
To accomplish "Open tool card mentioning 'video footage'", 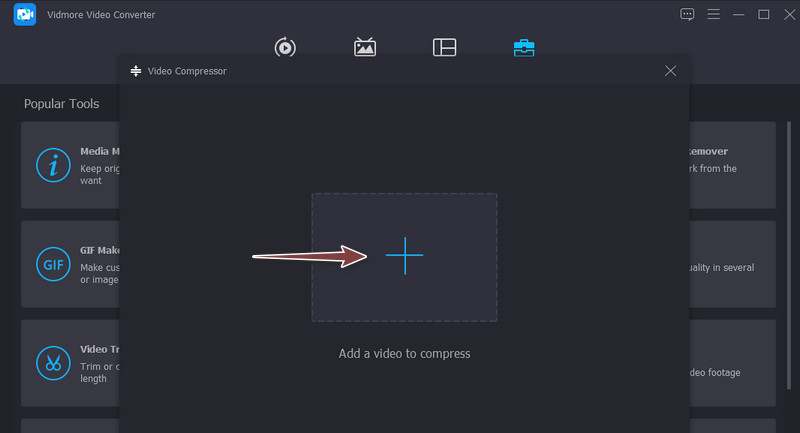I will point(732,362).
